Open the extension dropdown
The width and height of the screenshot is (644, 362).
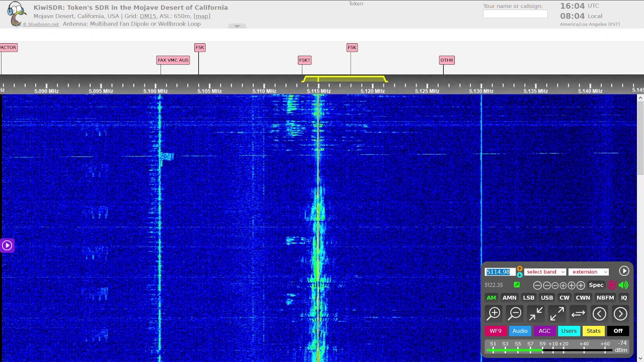(589, 272)
